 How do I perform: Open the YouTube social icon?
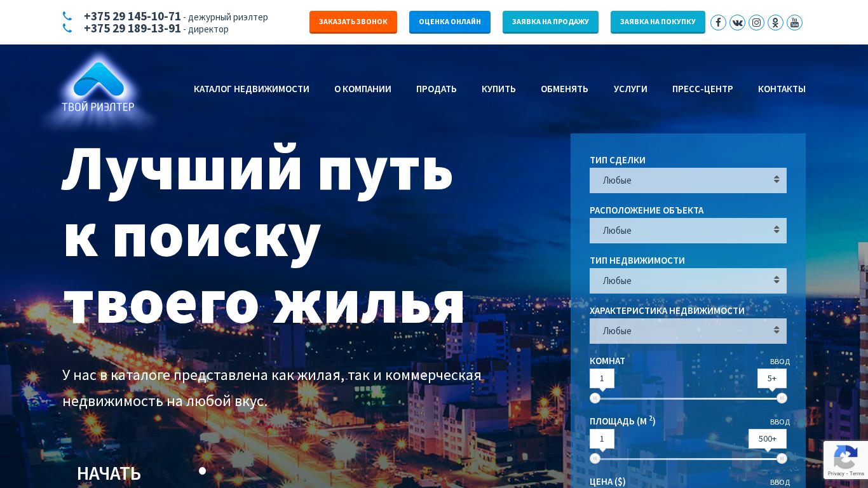point(794,22)
